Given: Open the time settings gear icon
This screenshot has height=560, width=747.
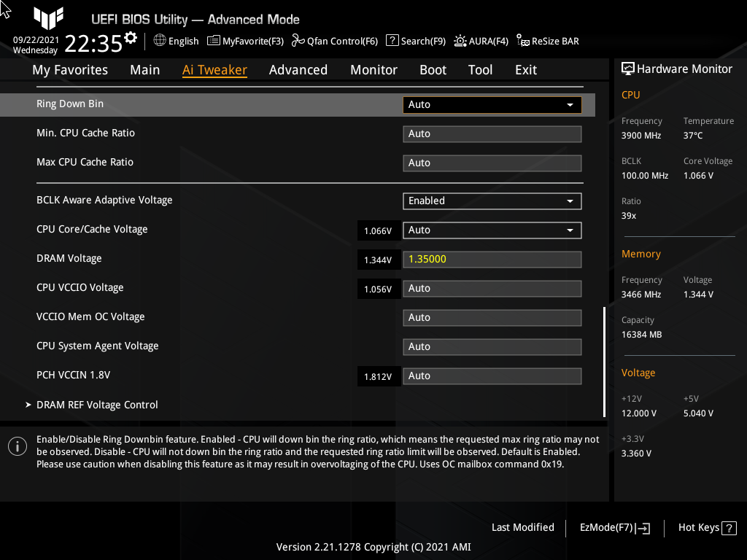Looking at the screenshot, I should pyautogui.click(x=130, y=38).
